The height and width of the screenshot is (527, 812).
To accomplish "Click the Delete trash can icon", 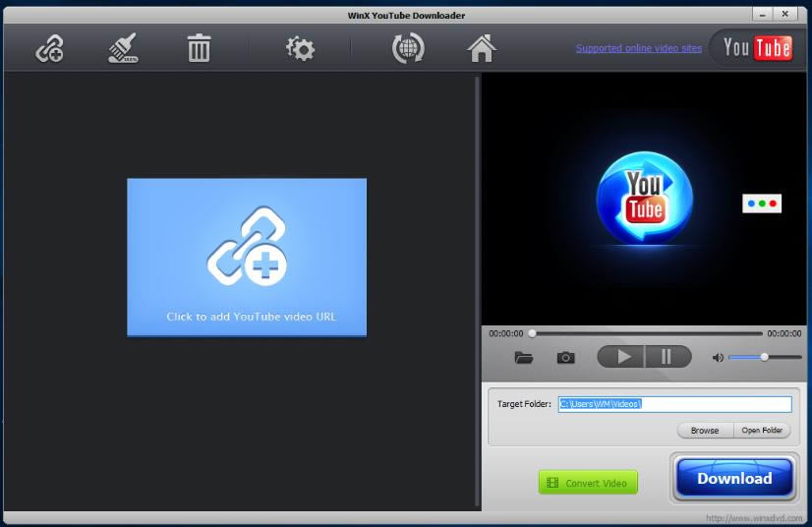I will [199, 48].
